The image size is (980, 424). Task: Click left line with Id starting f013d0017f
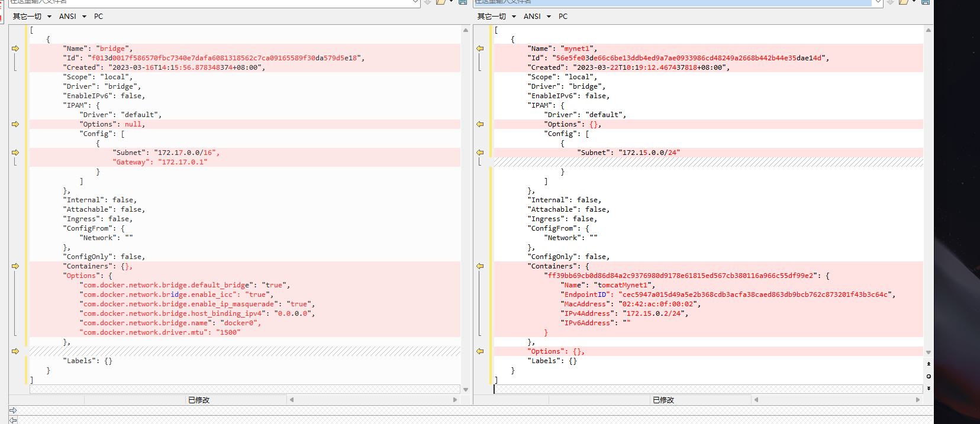click(214, 58)
